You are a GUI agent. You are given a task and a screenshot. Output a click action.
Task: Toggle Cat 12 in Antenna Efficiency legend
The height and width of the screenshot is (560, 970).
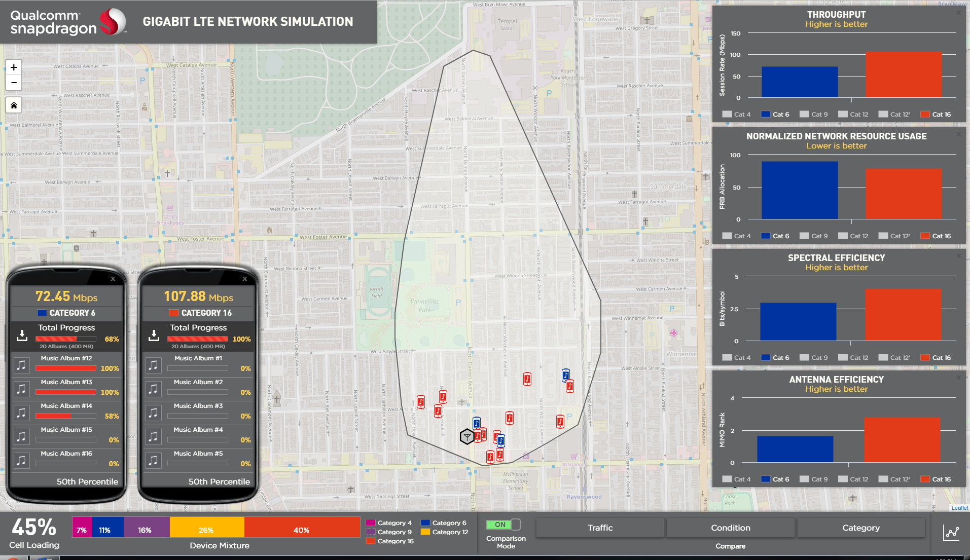point(853,479)
